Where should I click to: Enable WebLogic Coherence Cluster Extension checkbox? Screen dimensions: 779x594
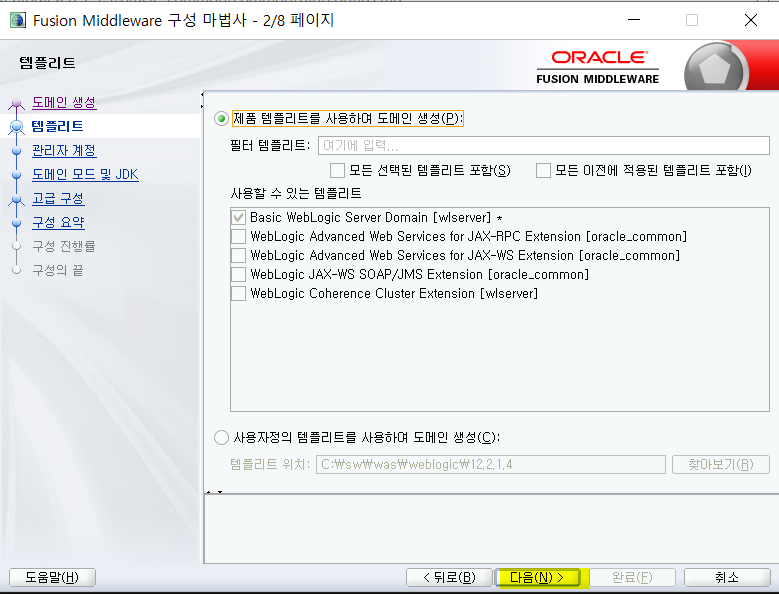point(238,294)
